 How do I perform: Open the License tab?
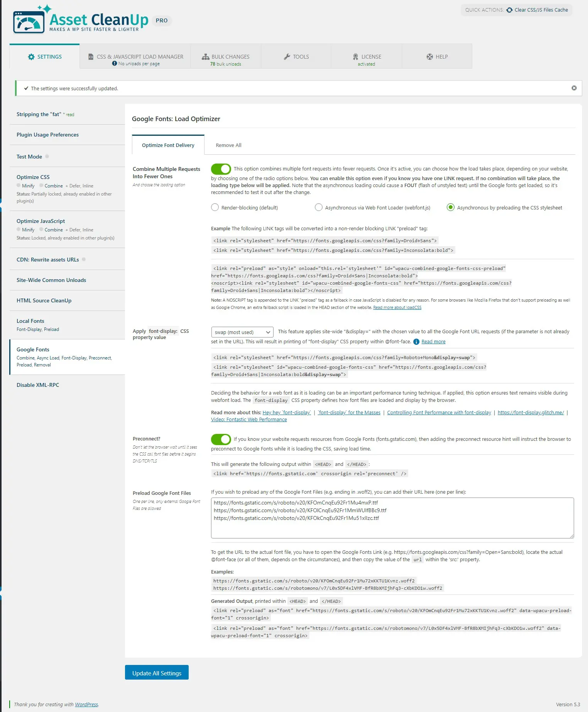(x=367, y=57)
